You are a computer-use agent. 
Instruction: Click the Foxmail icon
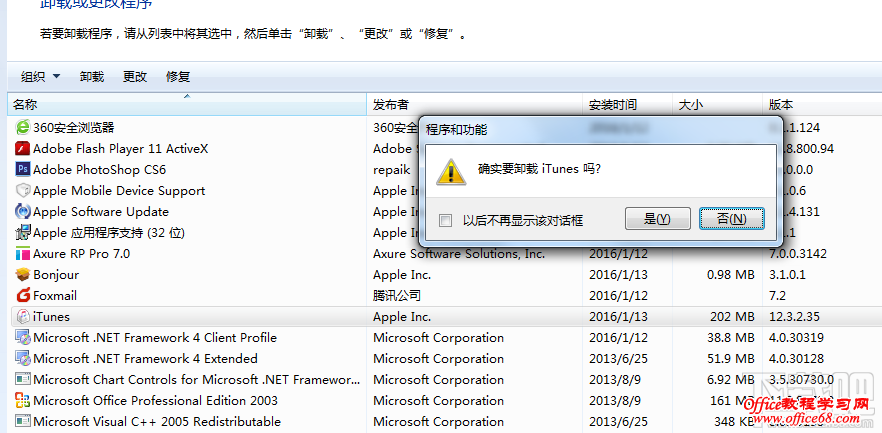22,295
